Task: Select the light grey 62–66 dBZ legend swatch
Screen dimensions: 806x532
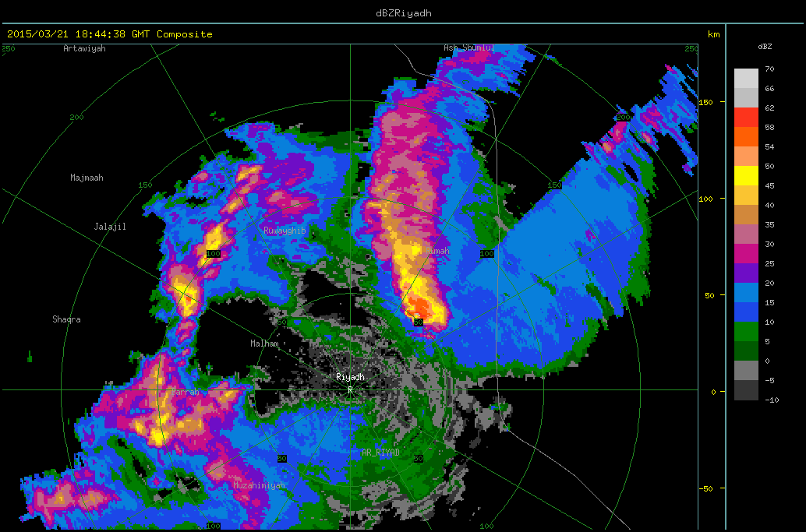Action: pyautogui.click(x=746, y=98)
